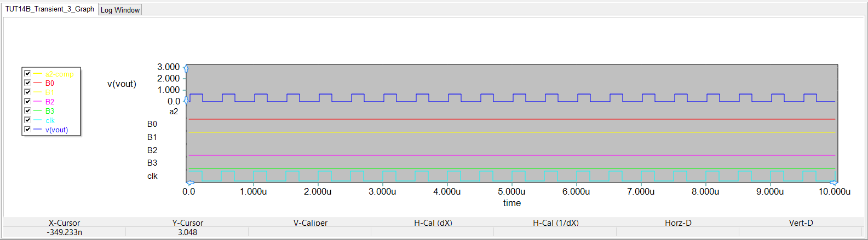868x240 pixels.
Task: Click the 1.000 Y-axis tick label
Action: tap(168, 90)
